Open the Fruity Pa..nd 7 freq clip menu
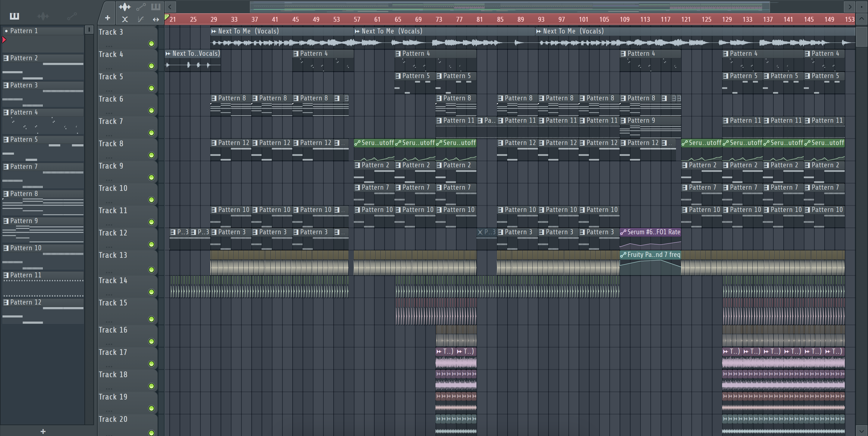Screen dimensions: 868x436 tap(623, 254)
